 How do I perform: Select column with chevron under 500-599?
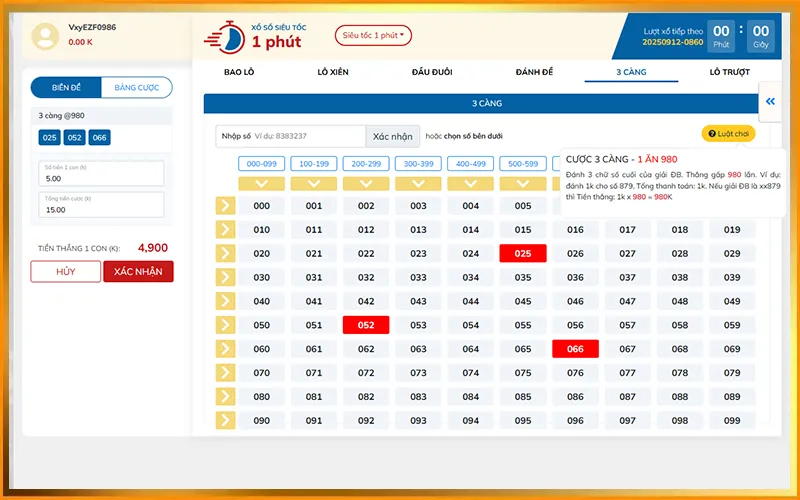pyautogui.click(x=523, y=184)
